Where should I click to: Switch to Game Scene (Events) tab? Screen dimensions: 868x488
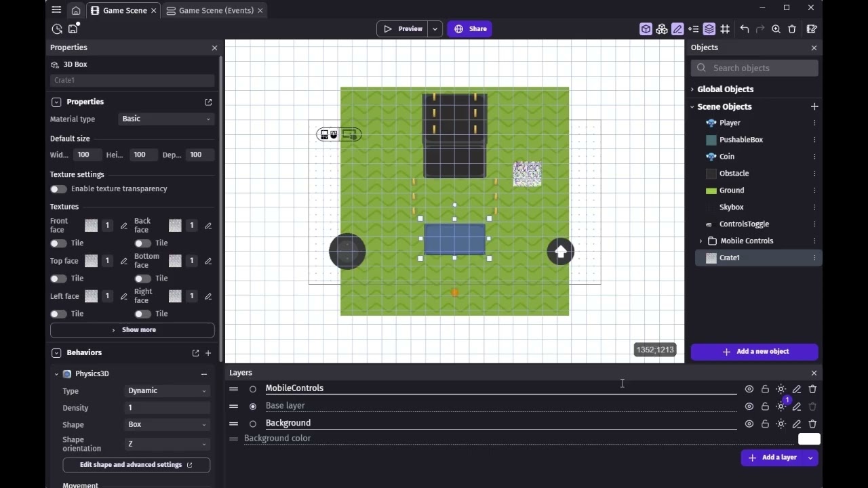(216, 10)
